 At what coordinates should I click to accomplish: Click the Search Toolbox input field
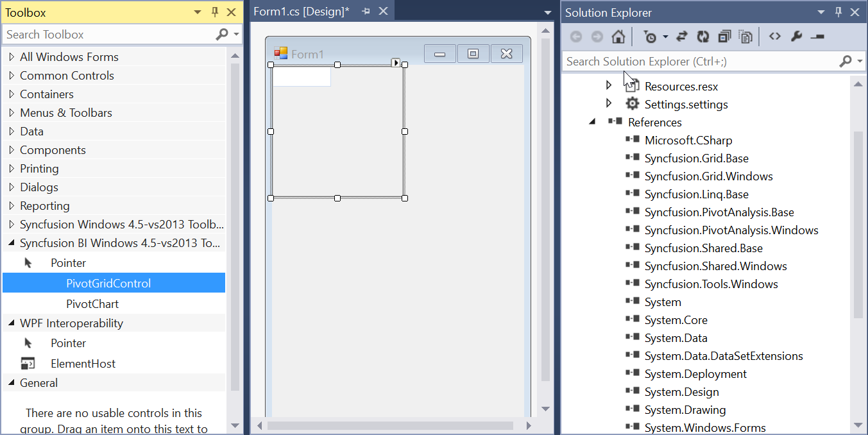click(x=109, y=35)
